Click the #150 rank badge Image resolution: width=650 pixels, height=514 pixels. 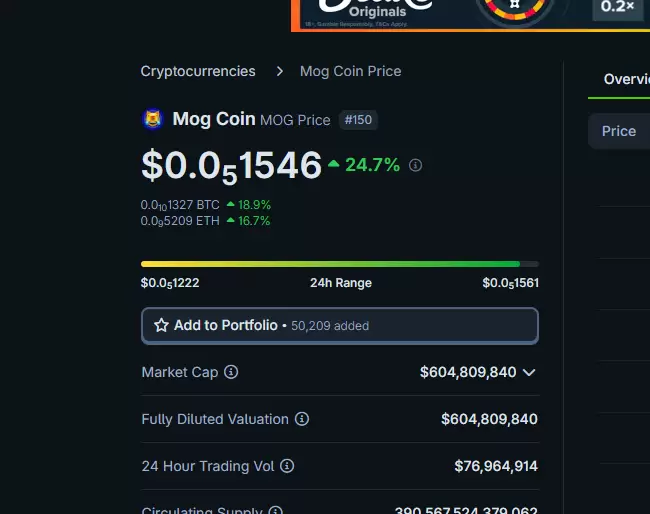358,120
